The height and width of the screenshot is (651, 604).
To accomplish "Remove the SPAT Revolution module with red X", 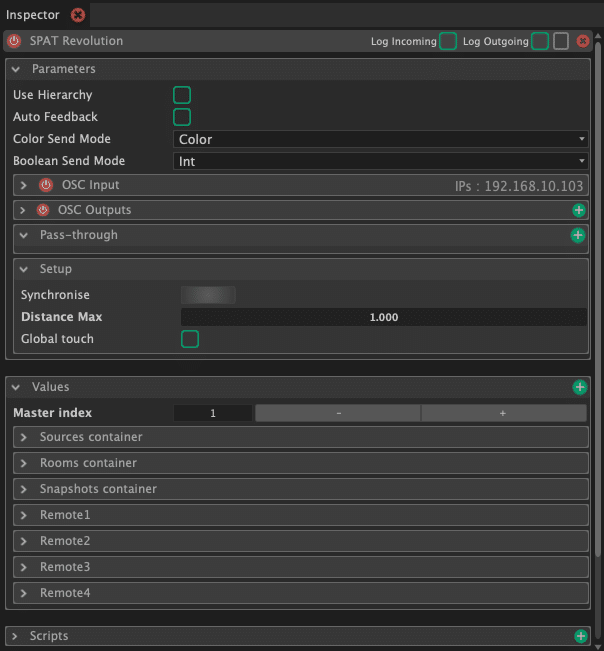I will (x=583, y=42).
